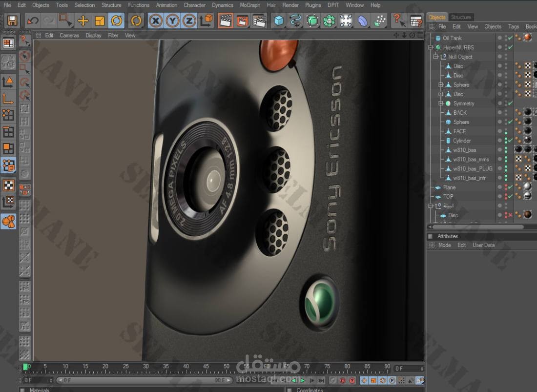Click the Save floppy disk icon
This screenshot has height=392, width=537.
click(12, 21)
